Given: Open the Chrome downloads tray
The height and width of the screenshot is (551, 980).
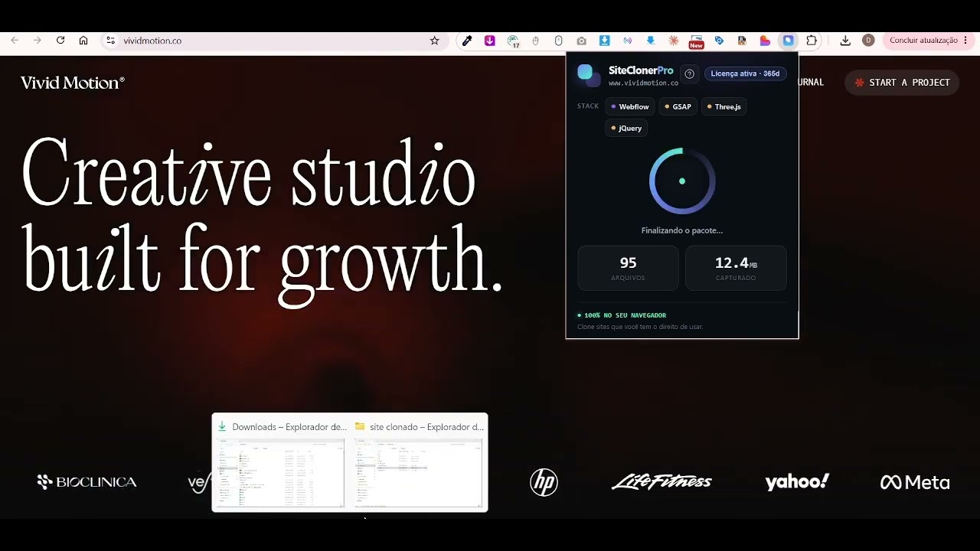Looking at the screenshot, I should click(845, 41).
